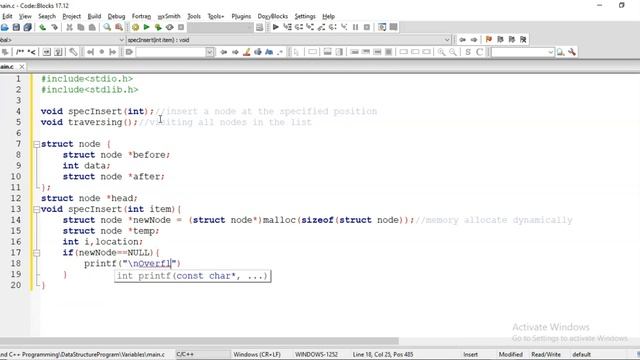The height and width of the screenshot is (360, 640).
Task: Click the Debugging windows icon
Action: [x=382, y=27]
